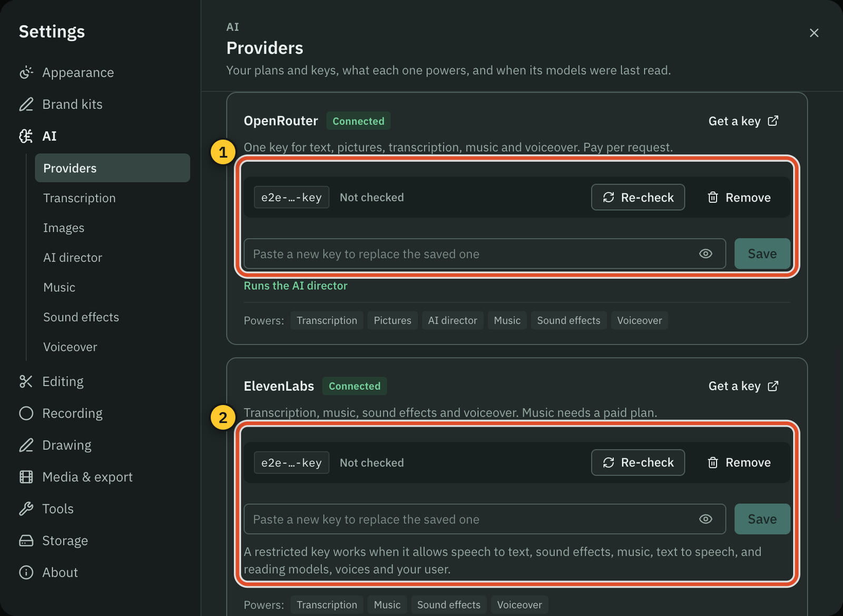Image resolution: width=843 pixels, height=616 pixels.
Task: Click OpenRouter's Not checked status text
Action: point(372,197)
